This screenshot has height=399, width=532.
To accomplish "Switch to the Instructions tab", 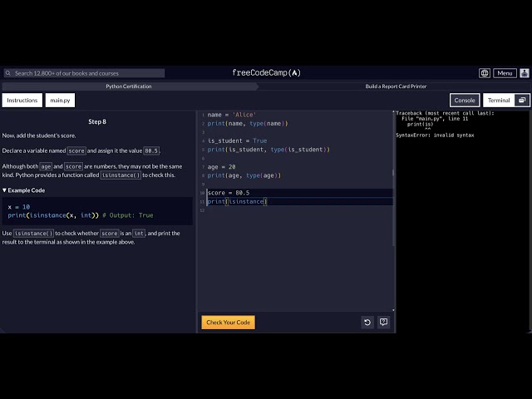I will click(x=22, y=100).
